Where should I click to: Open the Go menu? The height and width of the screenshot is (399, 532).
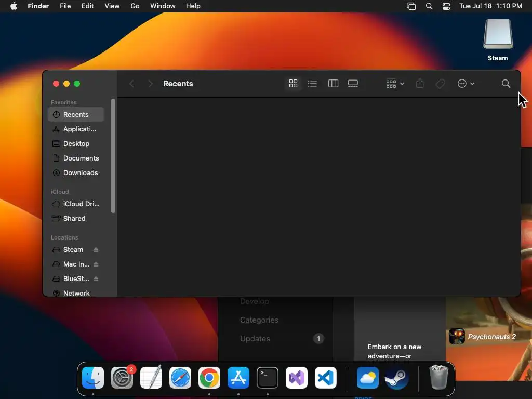(135, 6)
